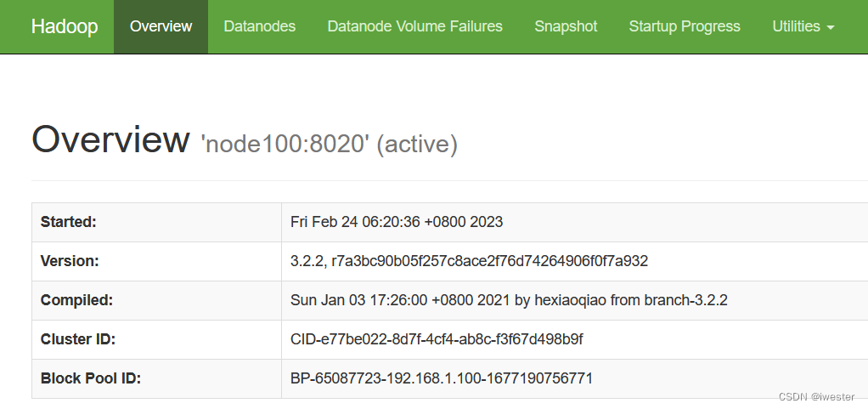Screen dimensions: 868x409
Task: Open the Startup Progress tab
Action: pos(685,26)
